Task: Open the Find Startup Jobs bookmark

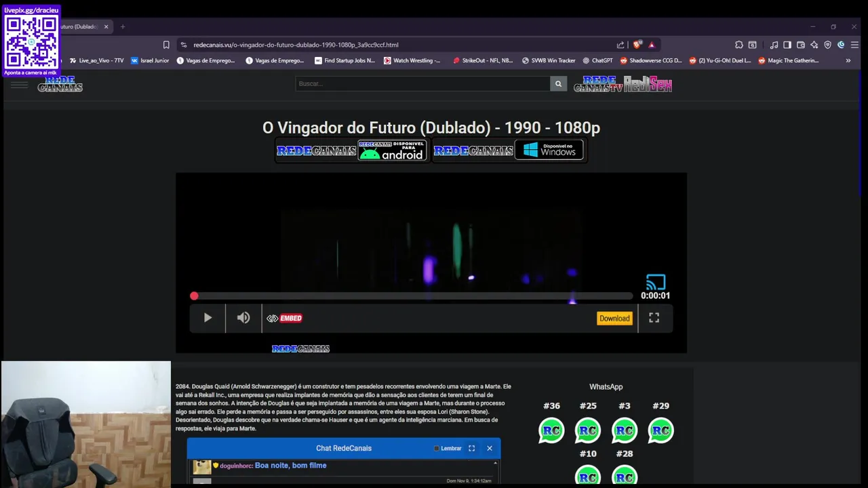Action: 344,60
